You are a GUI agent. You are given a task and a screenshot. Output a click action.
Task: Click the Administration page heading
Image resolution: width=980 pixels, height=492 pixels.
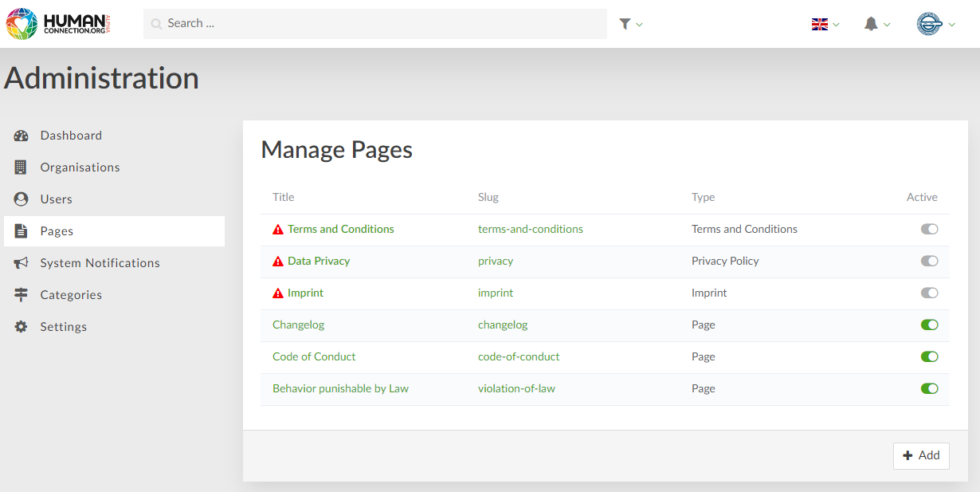101,78
